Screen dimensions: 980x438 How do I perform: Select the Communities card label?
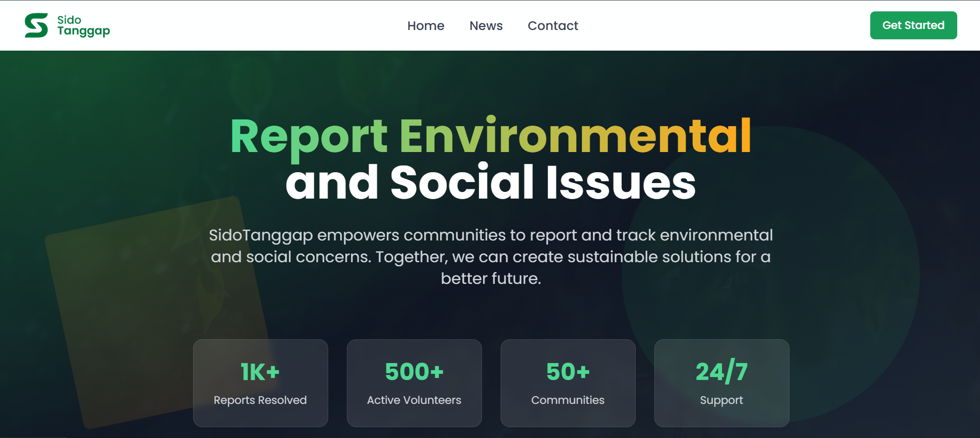[x=568, y=400]
